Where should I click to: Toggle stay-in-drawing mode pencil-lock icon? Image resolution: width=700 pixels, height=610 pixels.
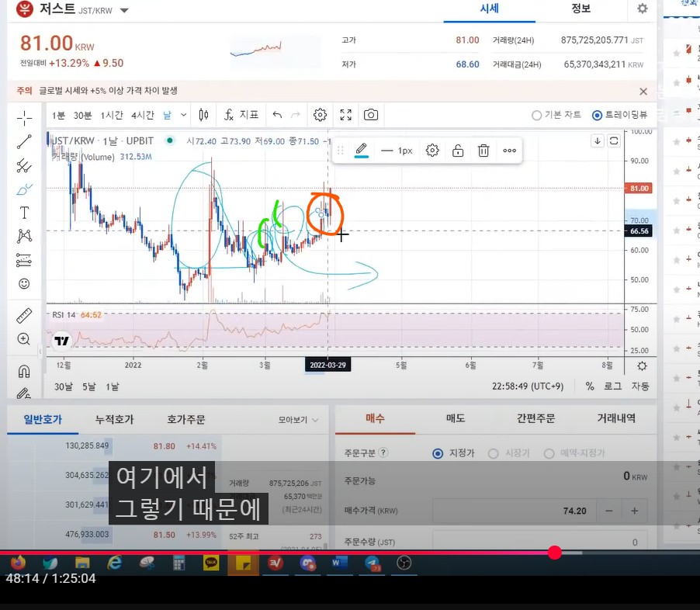pyautogui.click(x=24, y=393)
